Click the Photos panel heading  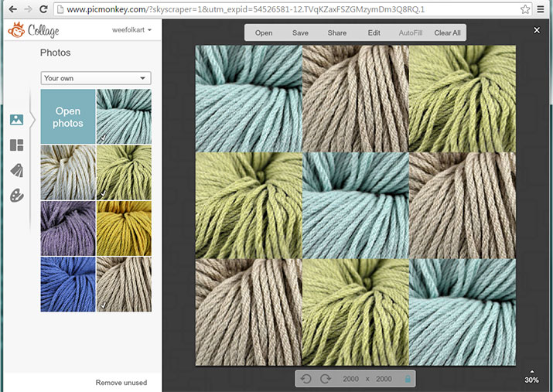click(56, 53)
